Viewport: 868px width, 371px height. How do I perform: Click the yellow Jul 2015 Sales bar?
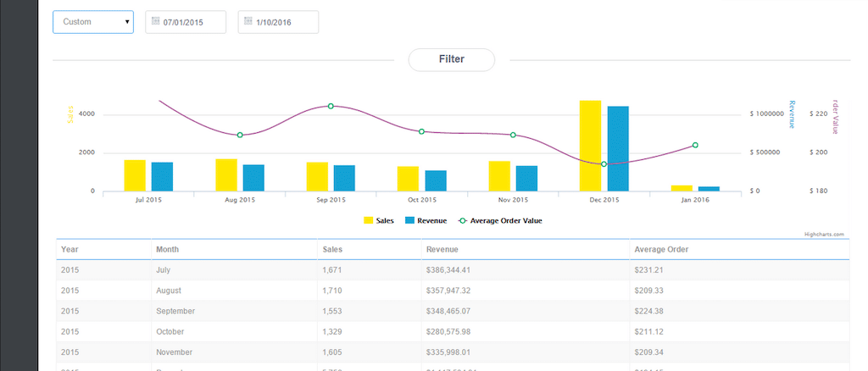coord(135,175)
